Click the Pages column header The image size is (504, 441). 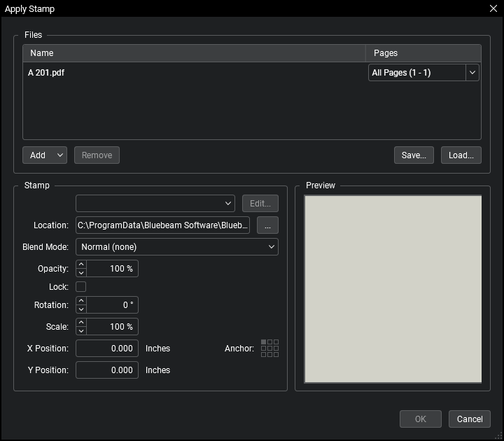pyautogui.click(x=423, y=53)
